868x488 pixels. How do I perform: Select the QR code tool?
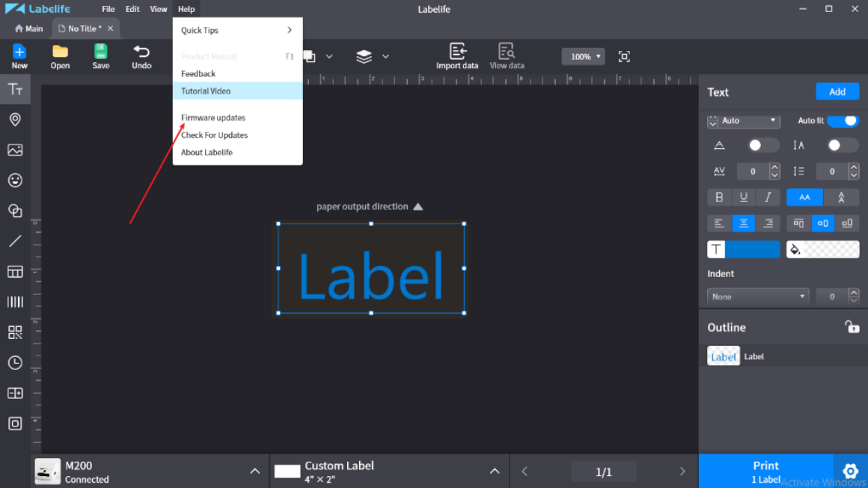click(15, 332)
